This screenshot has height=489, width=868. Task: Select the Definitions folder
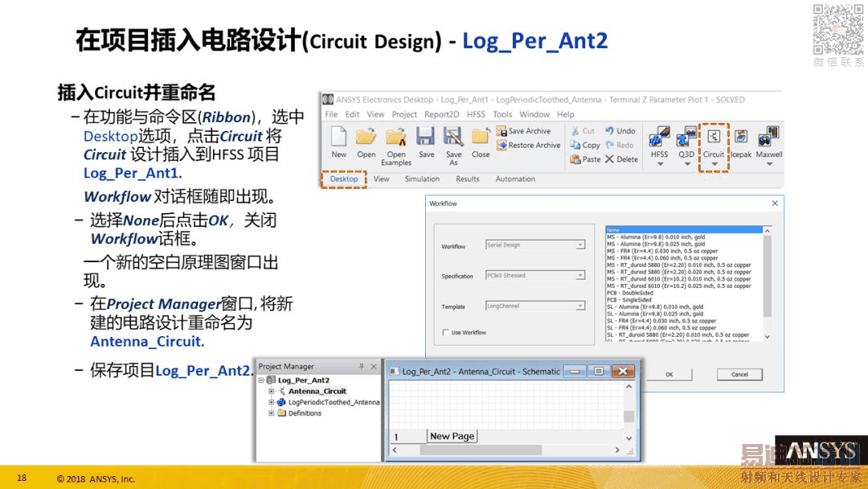pos(305,413)
